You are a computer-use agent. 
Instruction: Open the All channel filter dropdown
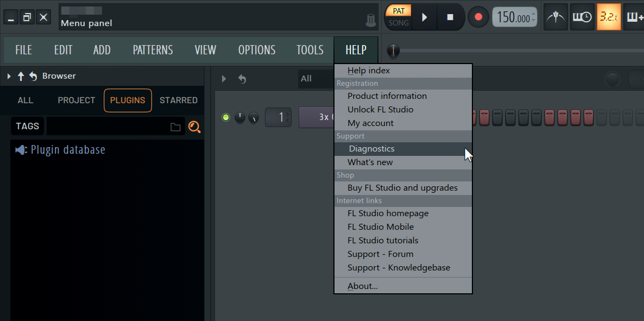point(315,79)
